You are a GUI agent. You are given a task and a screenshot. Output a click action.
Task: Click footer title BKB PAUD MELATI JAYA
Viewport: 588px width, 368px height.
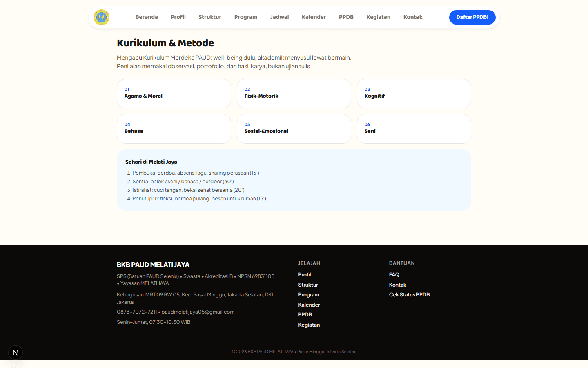tap(153, 265)
